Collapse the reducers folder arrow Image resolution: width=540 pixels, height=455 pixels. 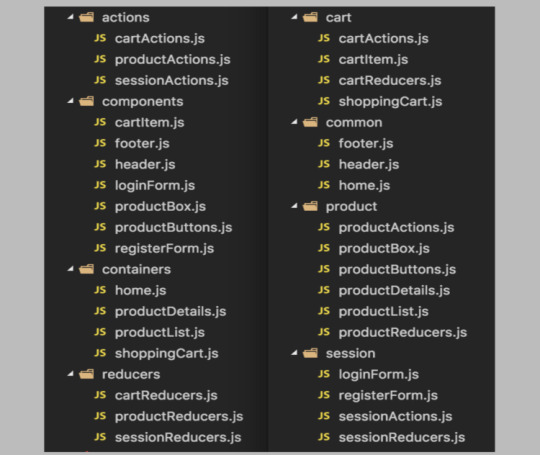(71, 373)
